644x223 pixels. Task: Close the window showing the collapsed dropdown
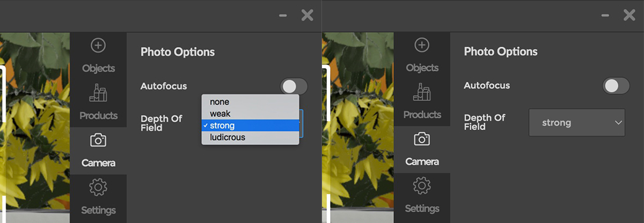pos(629,16)
